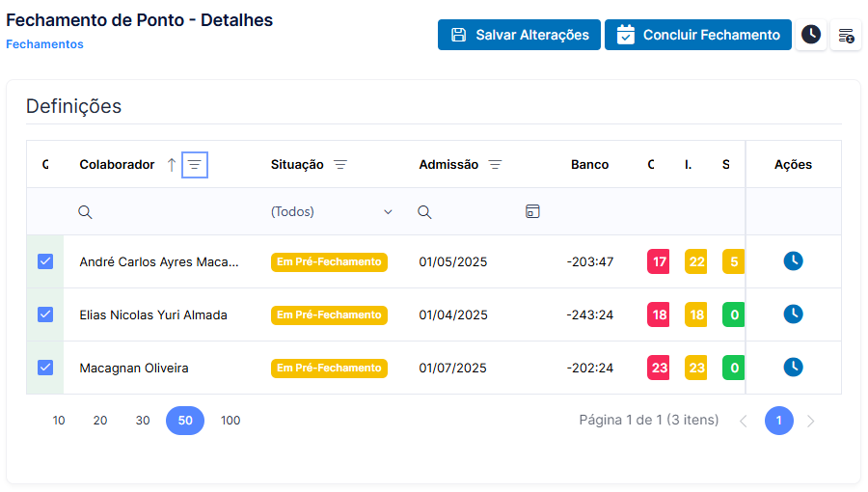Click the S column header
This screenshot has height=492, width=868.
(x=725, y=165)
